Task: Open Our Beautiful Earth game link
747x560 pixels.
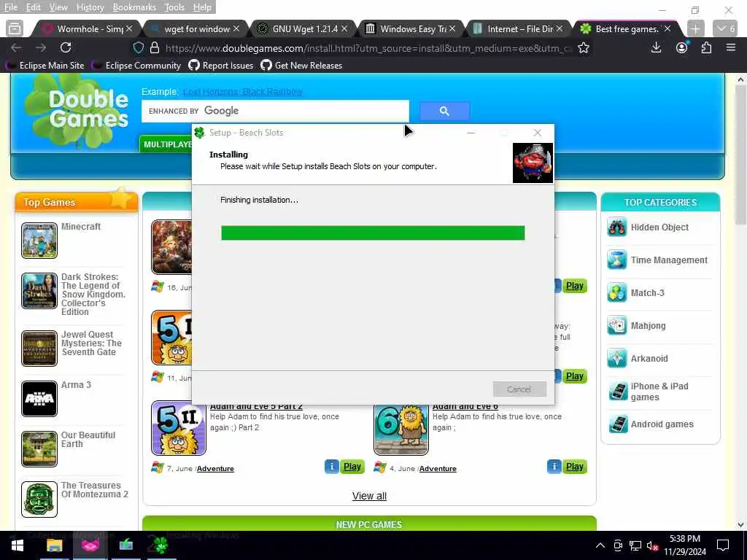Action: point(88,440)
